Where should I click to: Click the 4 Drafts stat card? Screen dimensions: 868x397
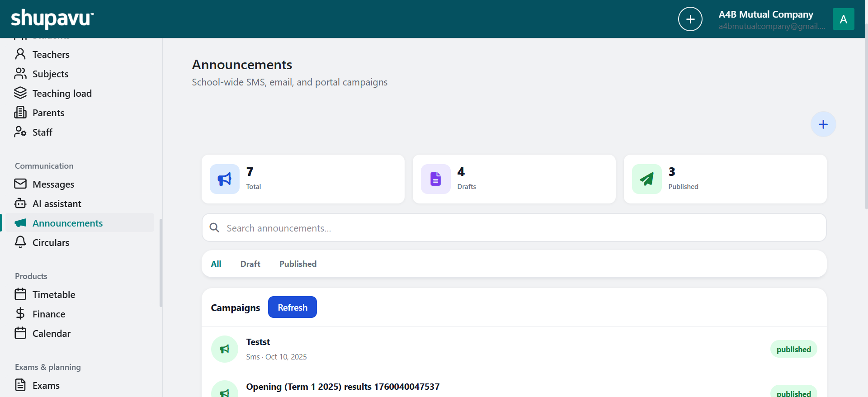pyautogui.click(x=514, y=179)
